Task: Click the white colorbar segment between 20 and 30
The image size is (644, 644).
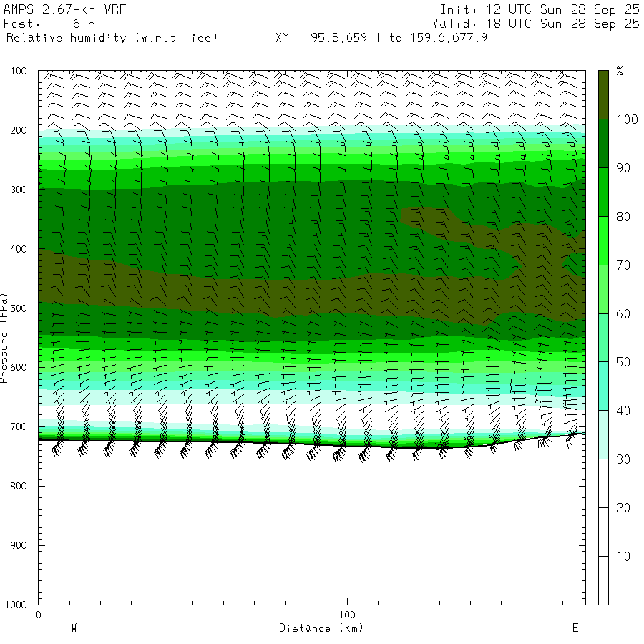Action: [x=603, y=484]
